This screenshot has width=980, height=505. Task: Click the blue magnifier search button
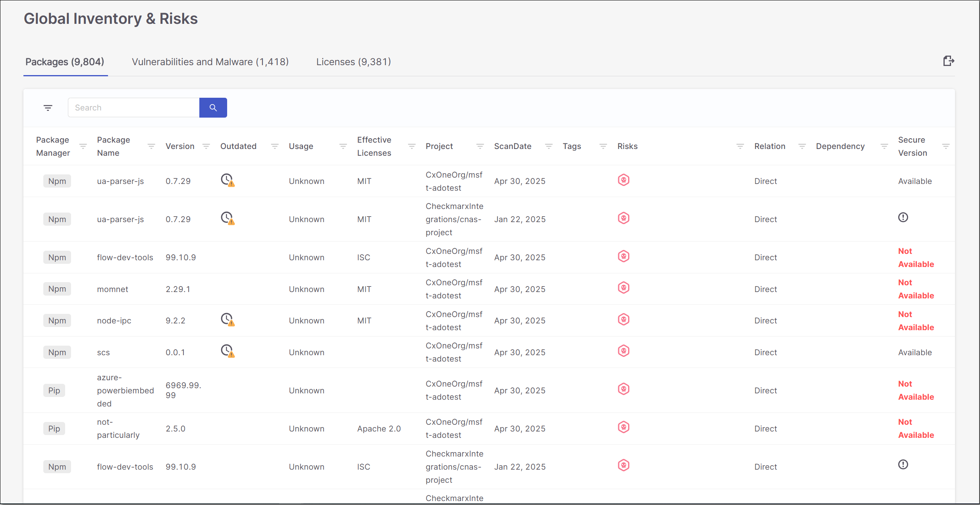[x=213, y=108]
